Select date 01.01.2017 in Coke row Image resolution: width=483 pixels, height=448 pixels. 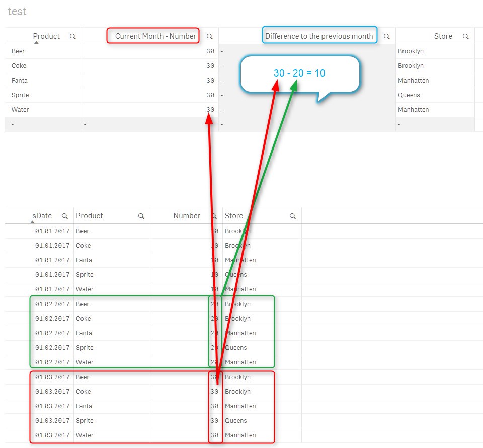pyautogui.click(x=52, y=246)
